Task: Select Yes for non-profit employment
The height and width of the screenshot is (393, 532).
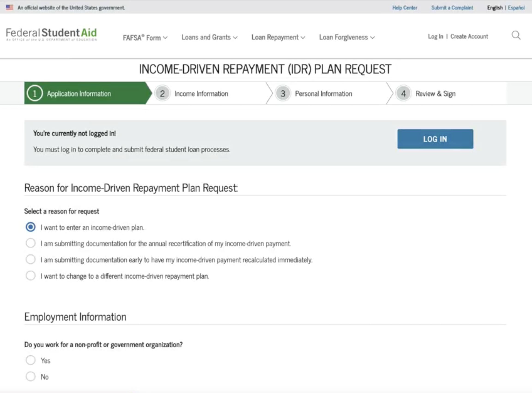Action: pyautogui.click(x=30, y=360)
